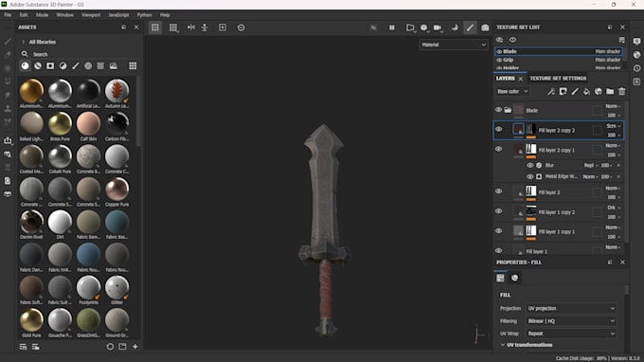This screenshot has width=644, height=362.
Task: Select the Material picker tool in left toolbar
Action: pos(8,121)
